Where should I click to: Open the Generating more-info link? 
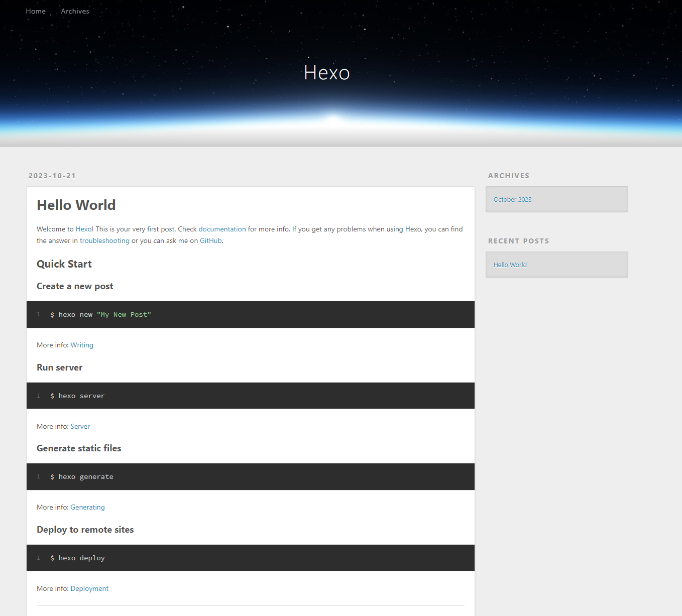(x=88, y=507)
